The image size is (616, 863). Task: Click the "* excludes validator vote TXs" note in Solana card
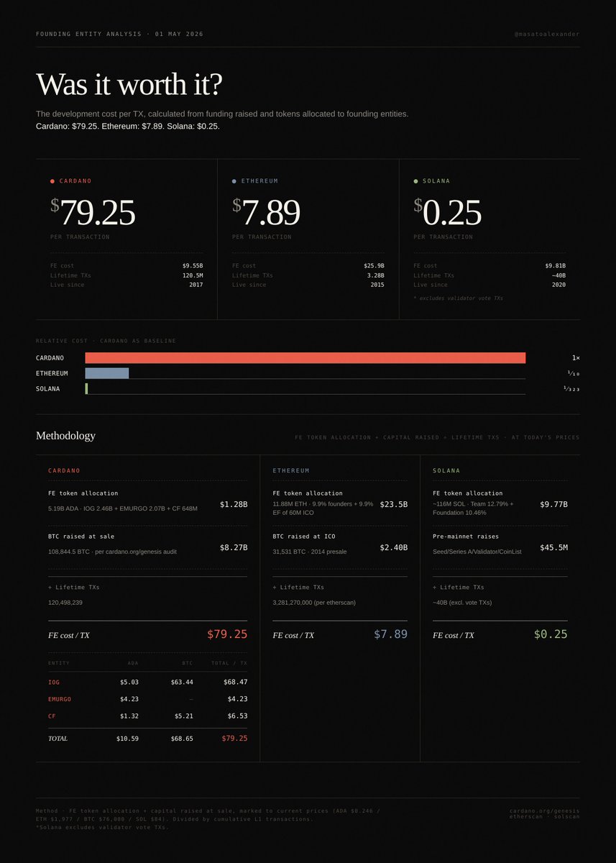pos(459,298)
